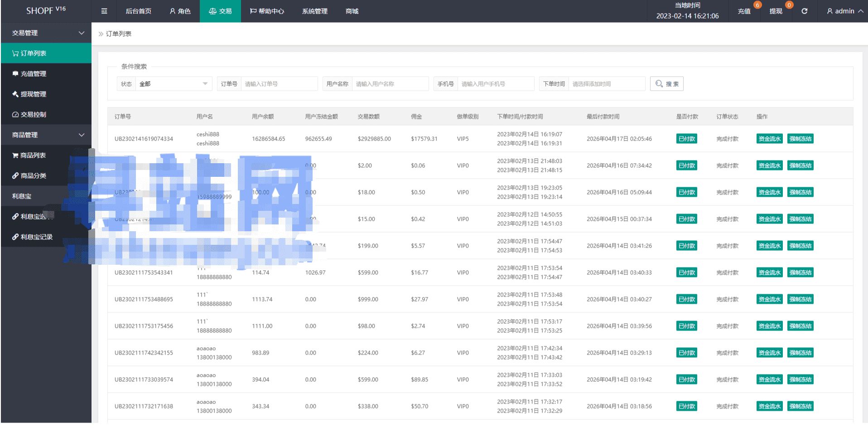Click the hamburger menu collapse icon
This screenshot has height=428, width=868.
tap(104, 11)
